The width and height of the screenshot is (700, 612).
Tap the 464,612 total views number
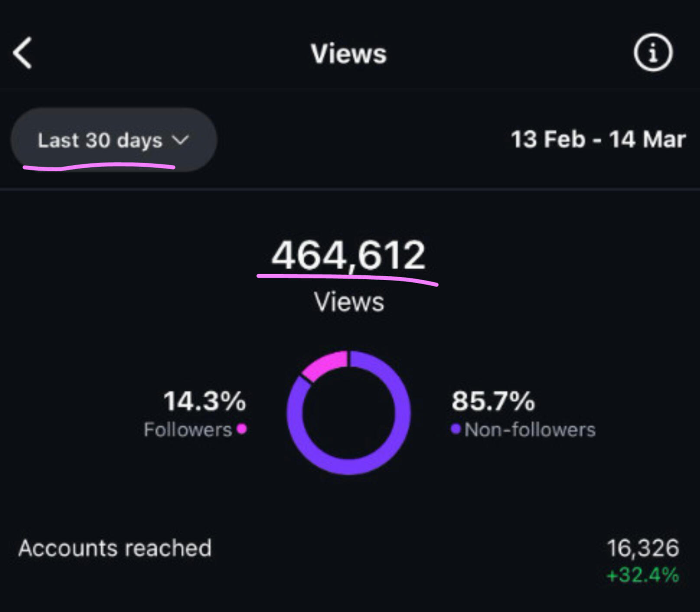point(348,255)
